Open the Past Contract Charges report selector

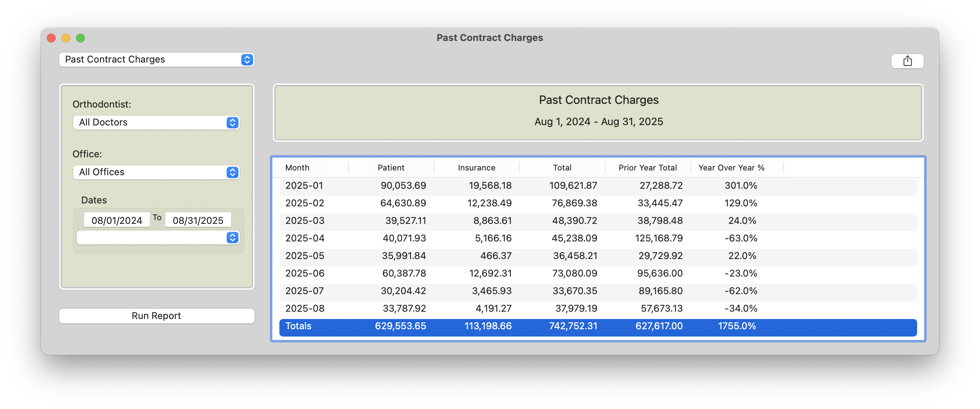[x=157, y=59]
